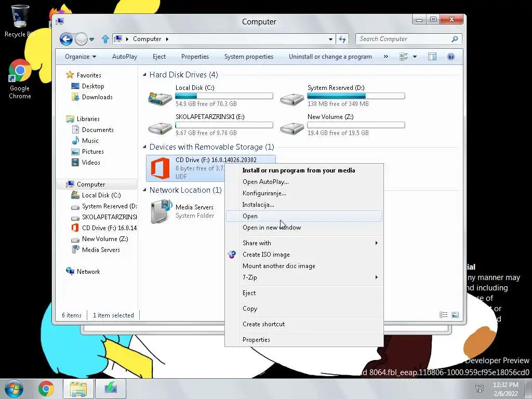Select the System Reserved (D:) drive icon
This screenshot has height=399, width=532.
tap(292, 99)
